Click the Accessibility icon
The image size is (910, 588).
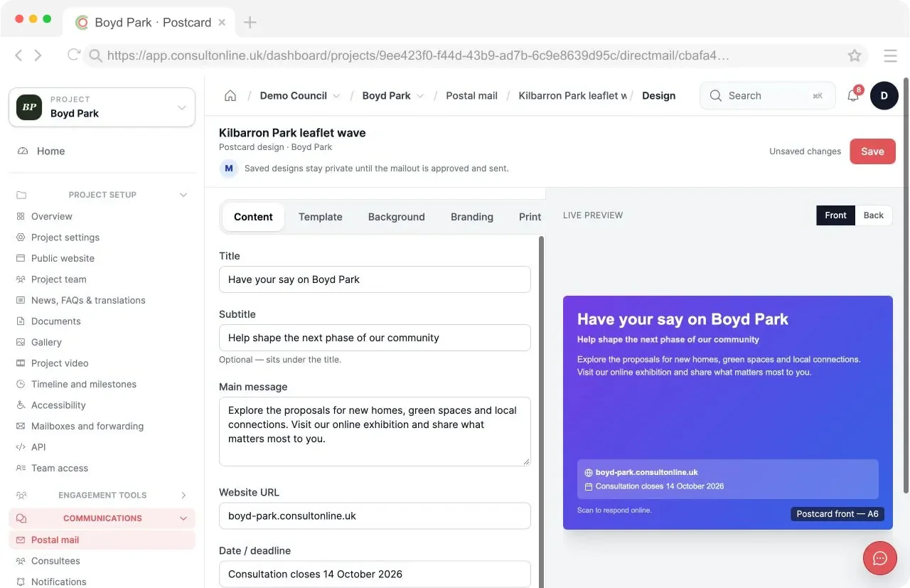pos(21,405)
